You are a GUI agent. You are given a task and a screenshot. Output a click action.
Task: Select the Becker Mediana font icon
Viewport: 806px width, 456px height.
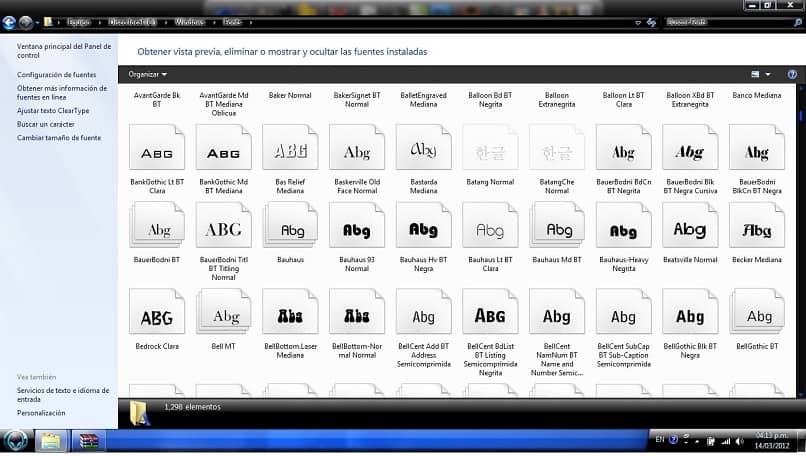point(757,225)
